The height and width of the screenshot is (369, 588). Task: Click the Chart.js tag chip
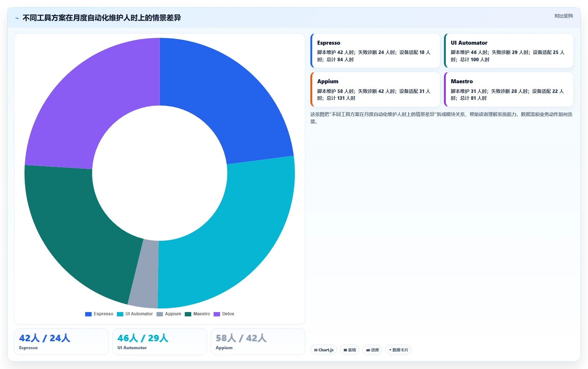(324, 350)
